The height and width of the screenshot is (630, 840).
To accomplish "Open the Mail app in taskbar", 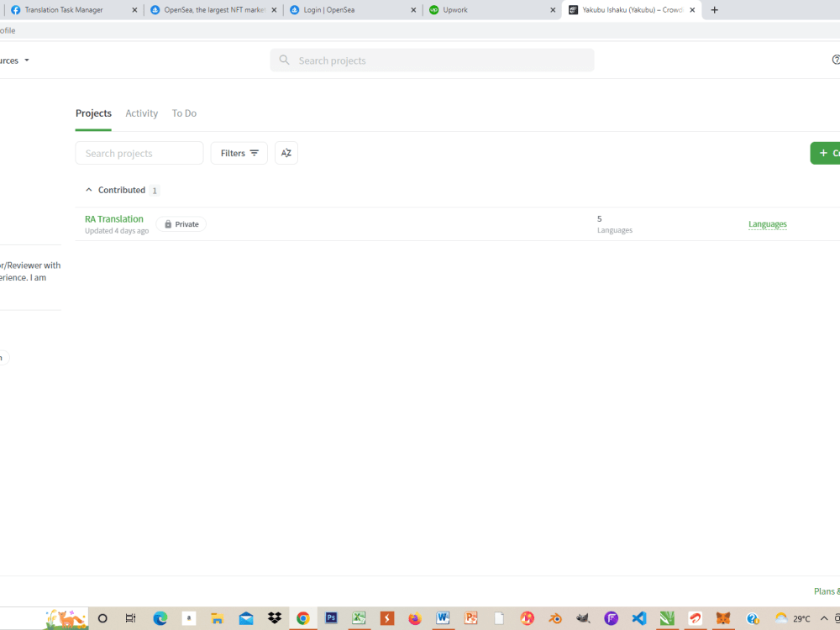I will click(246, 618).
